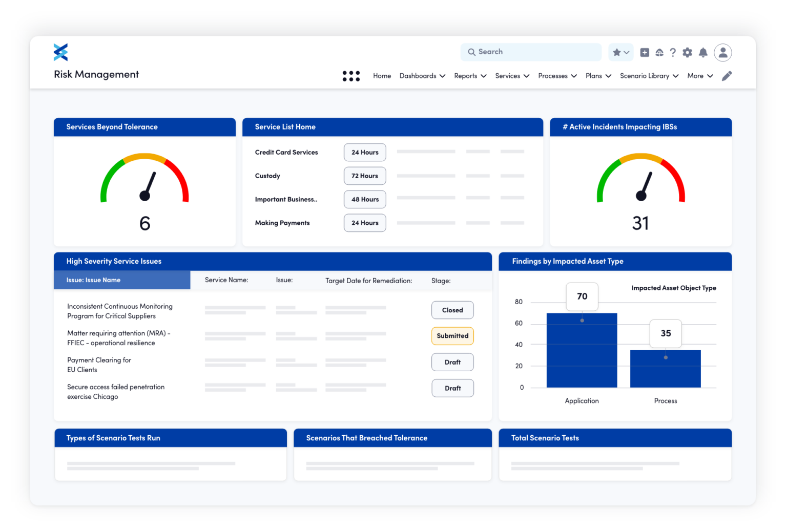
Task: Click the add new item plus icon
Action: click(645, 52)
